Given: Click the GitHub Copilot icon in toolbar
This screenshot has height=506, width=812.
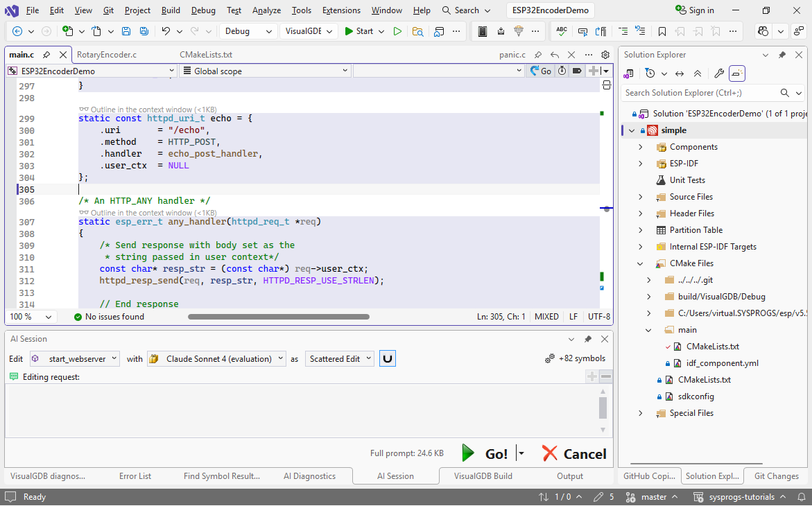Looking at the screenshot, I should click(x=763, y=31).
